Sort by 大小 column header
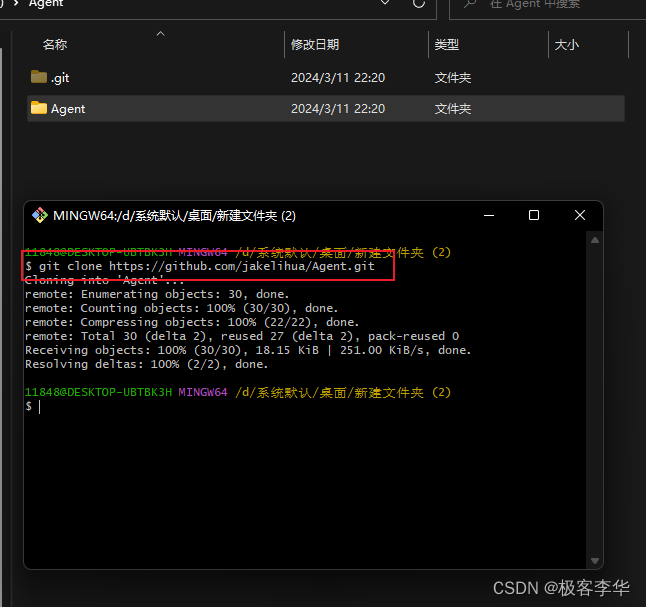Image resolution: width=646 pixels, height=607 pixels. click(x=566, y=45)
